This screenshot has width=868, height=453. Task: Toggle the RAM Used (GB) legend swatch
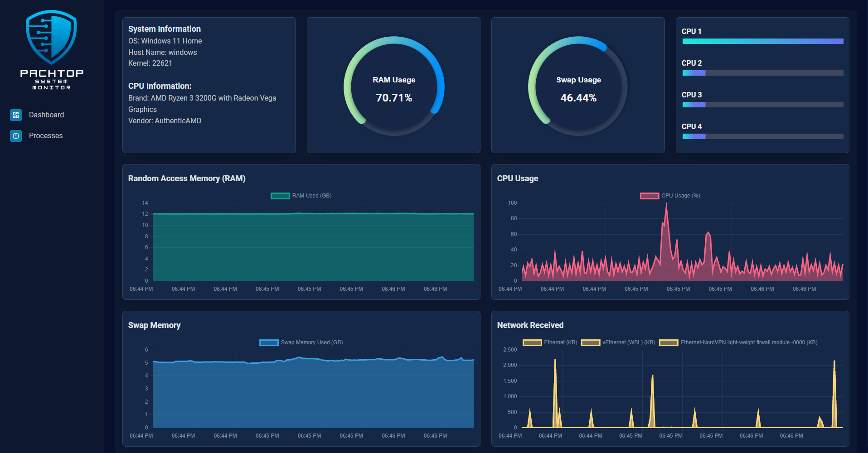tap(280, 196)
